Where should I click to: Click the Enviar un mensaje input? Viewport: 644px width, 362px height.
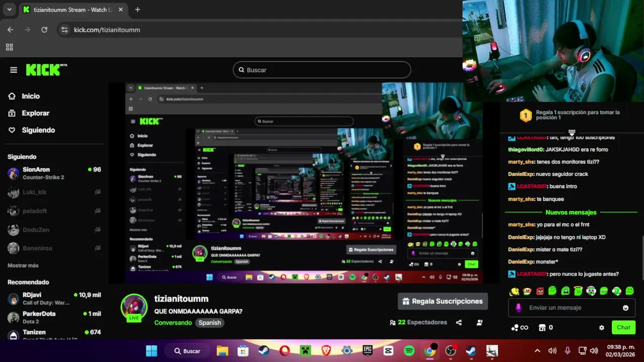click(572, 308)
